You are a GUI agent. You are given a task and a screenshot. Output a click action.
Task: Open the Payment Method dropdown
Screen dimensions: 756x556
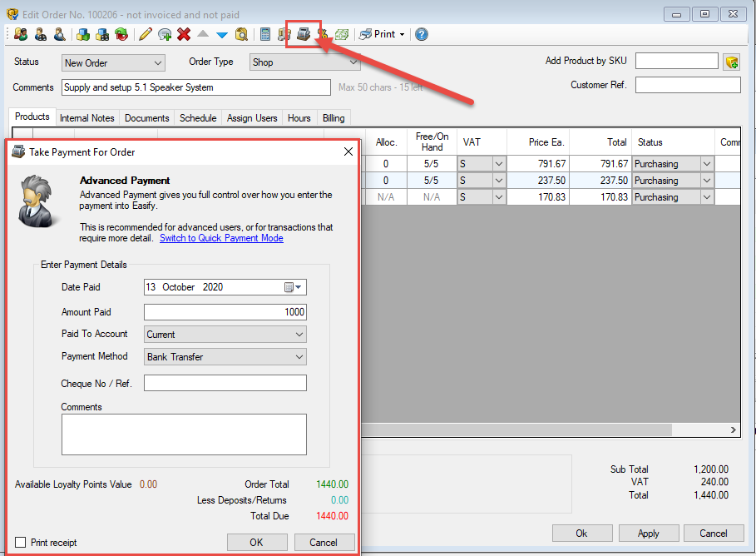click(299, 357)
